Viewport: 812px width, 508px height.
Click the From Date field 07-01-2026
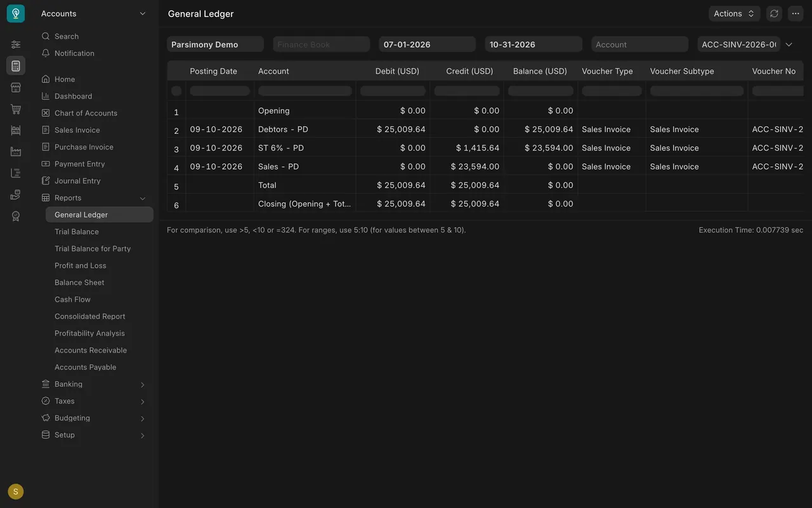[x=428, y=44]
